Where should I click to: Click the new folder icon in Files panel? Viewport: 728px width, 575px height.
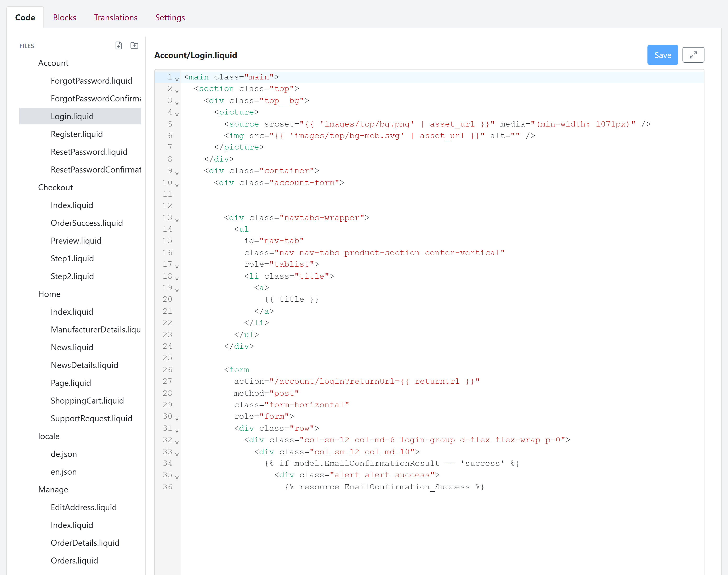[134, 45]
